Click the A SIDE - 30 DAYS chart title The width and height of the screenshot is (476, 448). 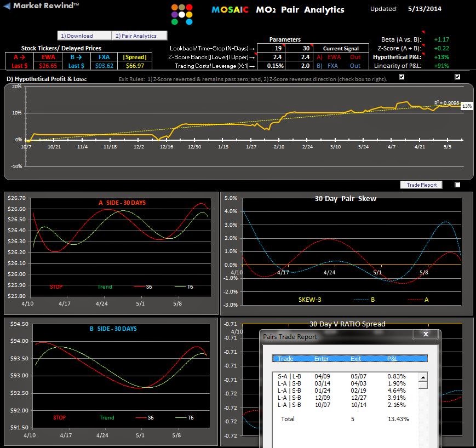coord(122,203)
